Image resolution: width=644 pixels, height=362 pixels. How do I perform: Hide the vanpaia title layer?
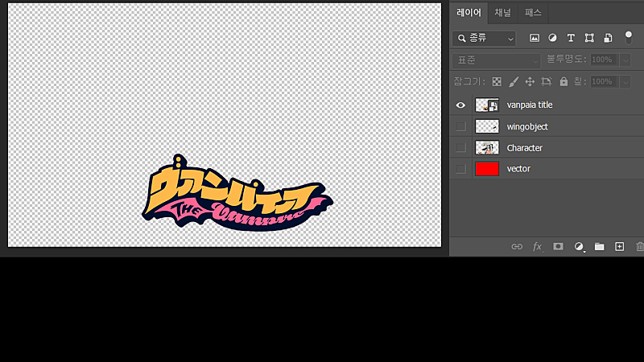pos(460,105)
